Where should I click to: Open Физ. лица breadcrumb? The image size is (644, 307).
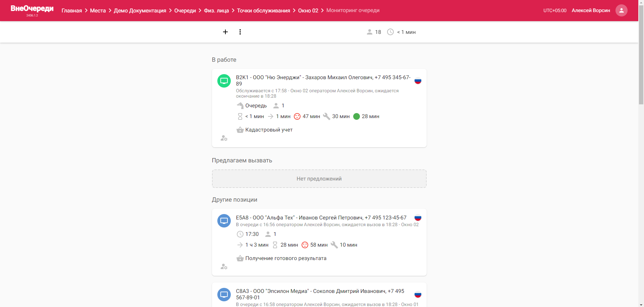coord(216,10)
